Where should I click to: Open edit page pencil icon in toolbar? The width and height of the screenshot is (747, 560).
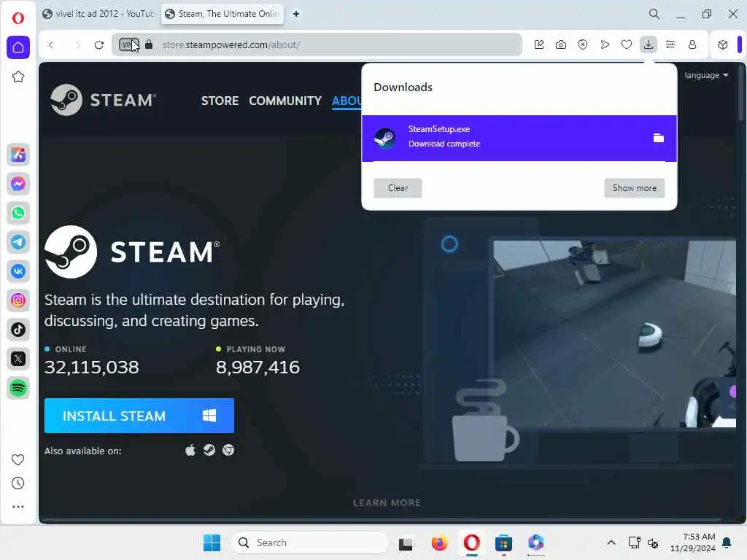coord(539,44)
